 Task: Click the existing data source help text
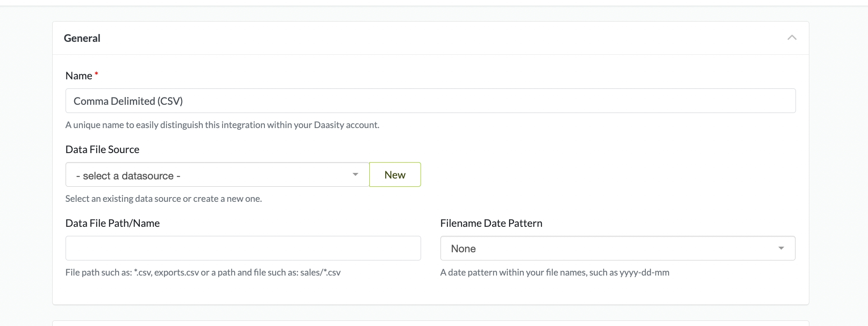click(164, 199)
